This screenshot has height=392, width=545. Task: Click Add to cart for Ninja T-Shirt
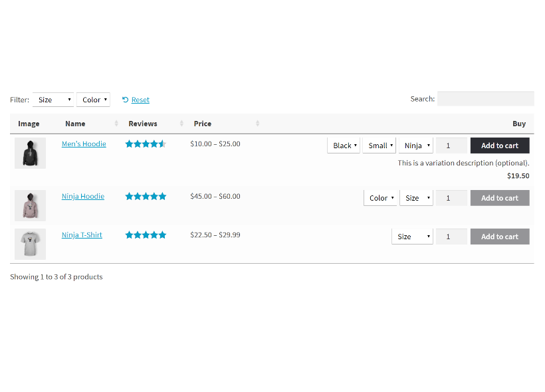point(499,236)
